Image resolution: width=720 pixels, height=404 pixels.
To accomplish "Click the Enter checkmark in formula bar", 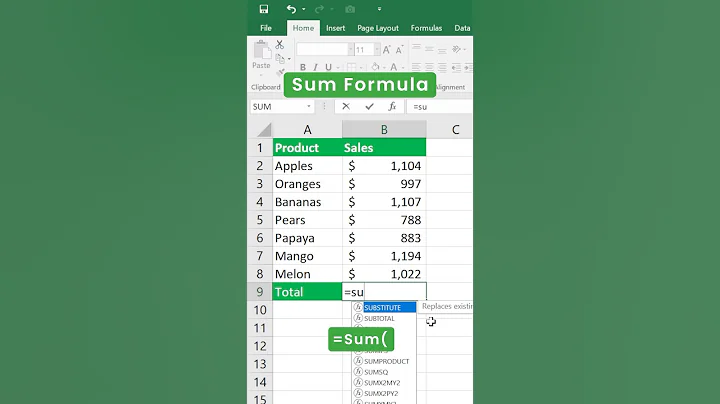I will pyautogui.click(x=369, y=107).
